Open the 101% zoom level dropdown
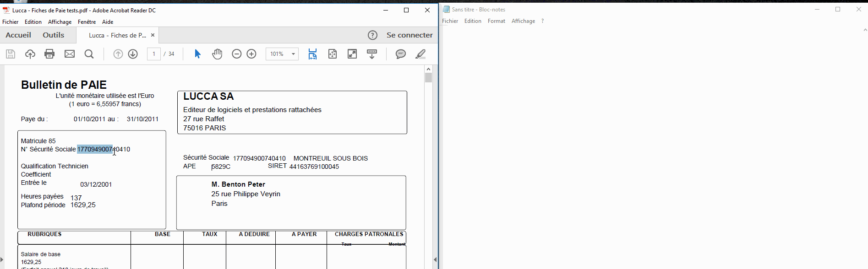 (x=282, y=54)
